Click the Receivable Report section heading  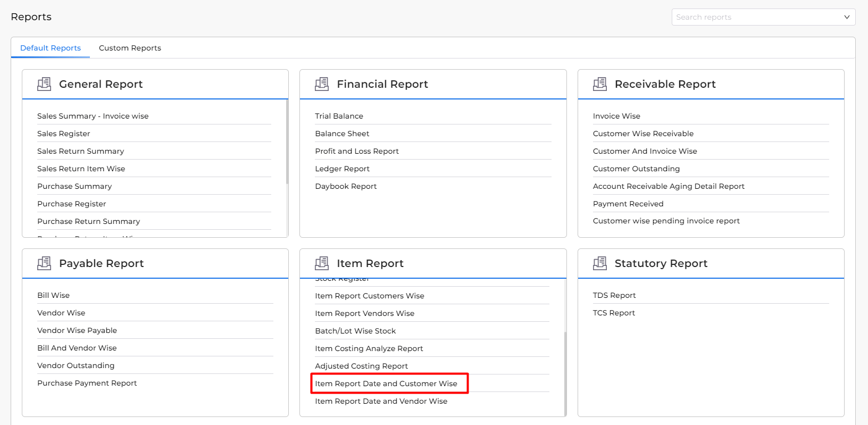coord(665,84)
